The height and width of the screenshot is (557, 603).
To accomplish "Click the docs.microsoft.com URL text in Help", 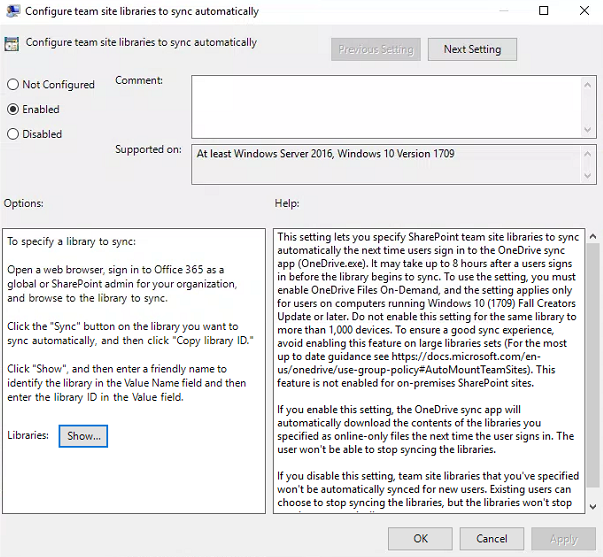I will [x=409, y=363].
